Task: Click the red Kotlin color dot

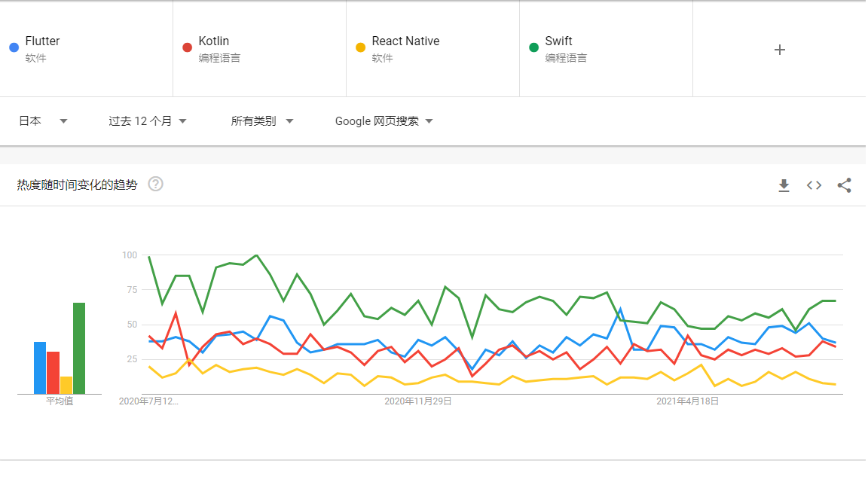Action: [x=187, y=47]
